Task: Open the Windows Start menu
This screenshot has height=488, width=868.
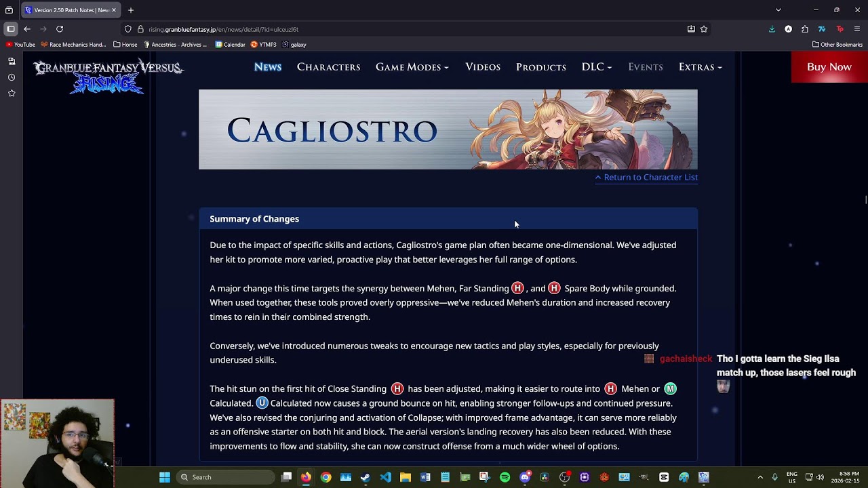Action: pyautogui.click(x=165, y=477)
